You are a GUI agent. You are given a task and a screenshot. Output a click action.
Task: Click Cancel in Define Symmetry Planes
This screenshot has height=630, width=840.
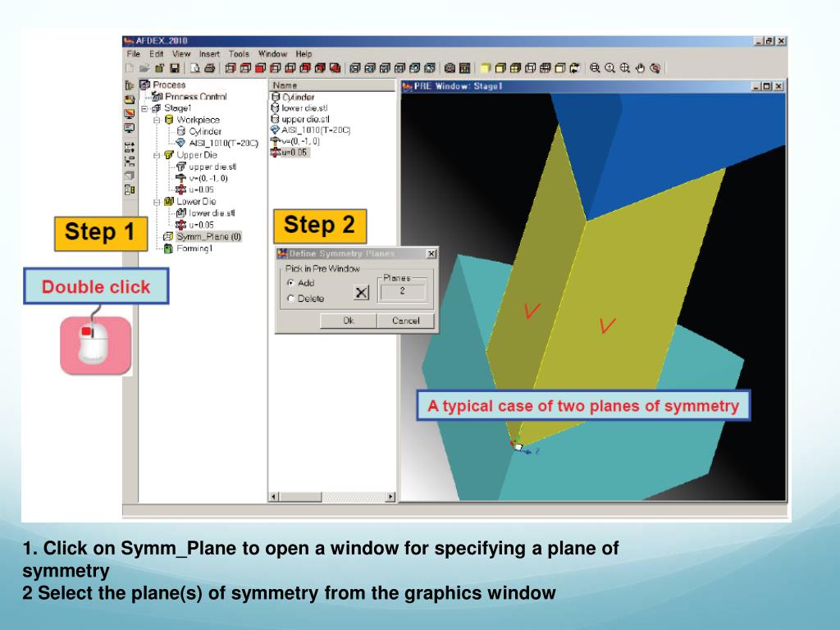tap(405, 321)
